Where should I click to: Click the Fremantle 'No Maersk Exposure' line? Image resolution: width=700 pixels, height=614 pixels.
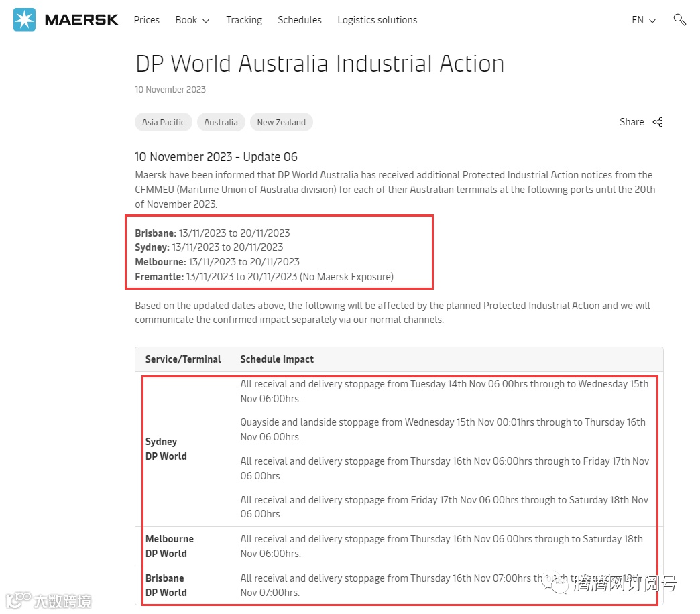coord(264,277)
